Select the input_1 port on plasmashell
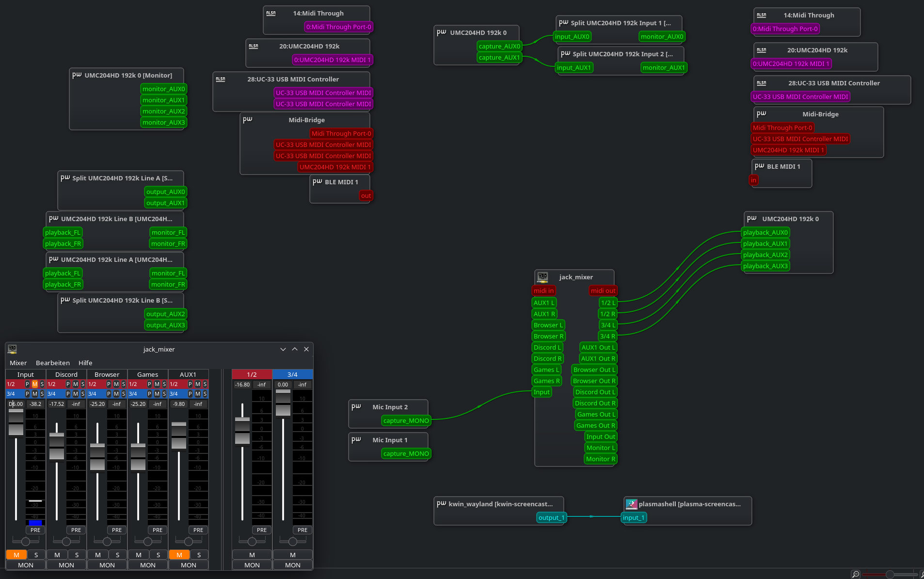 [x=634, y=517]
